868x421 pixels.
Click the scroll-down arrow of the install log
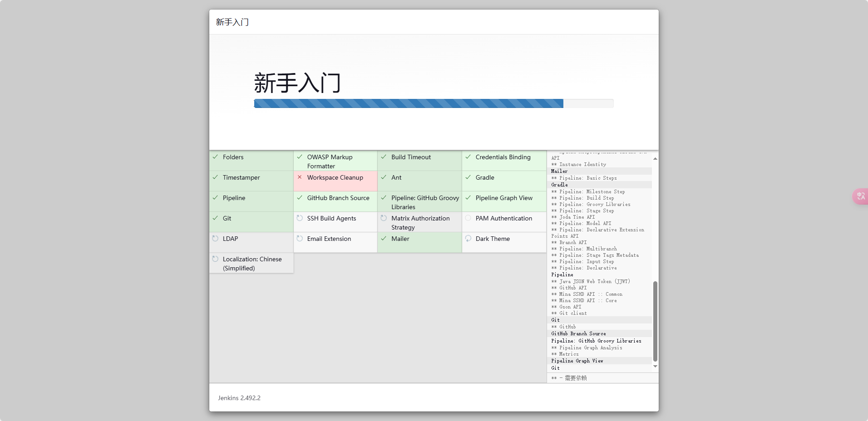click(655, 366)
